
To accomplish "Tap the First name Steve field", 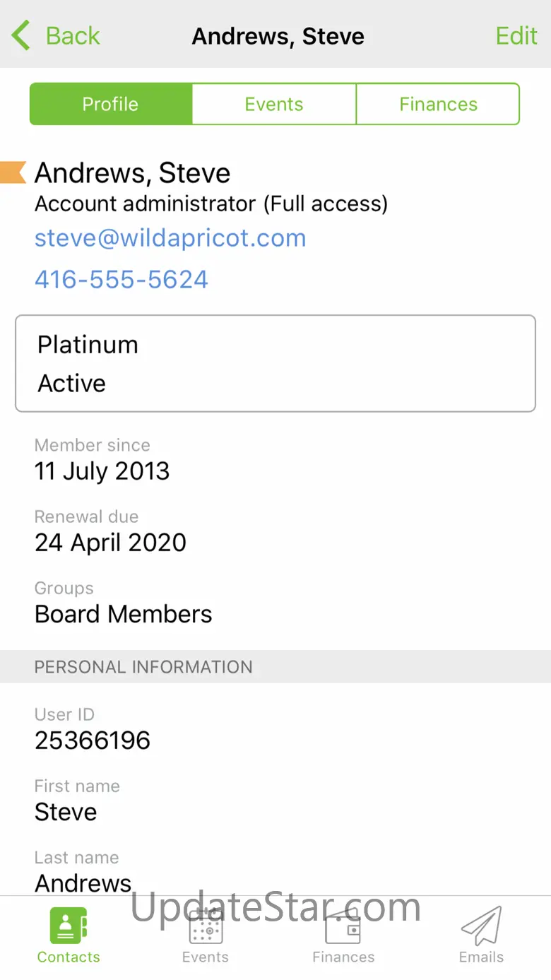I will coord(66,812).
